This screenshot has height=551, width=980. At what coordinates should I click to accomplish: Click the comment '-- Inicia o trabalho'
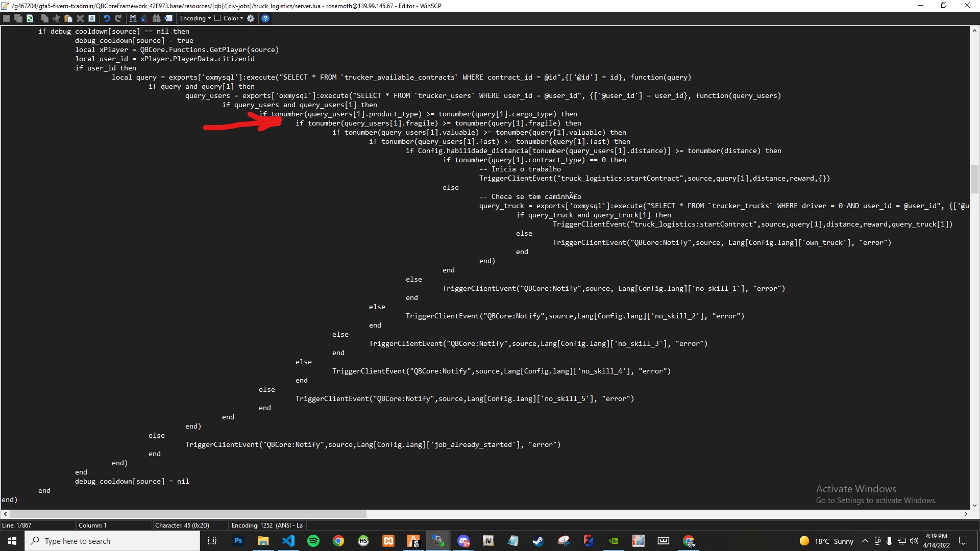tap(520, 169)
